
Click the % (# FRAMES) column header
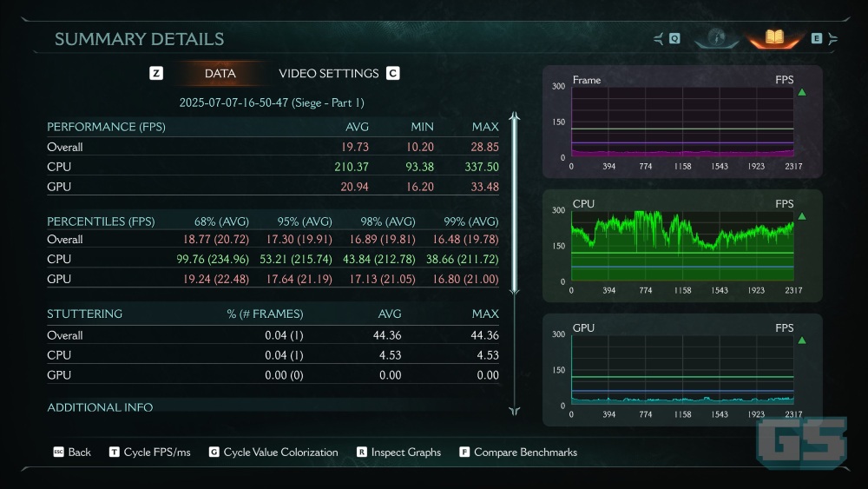pyautogui.click(x=265, y=314)
